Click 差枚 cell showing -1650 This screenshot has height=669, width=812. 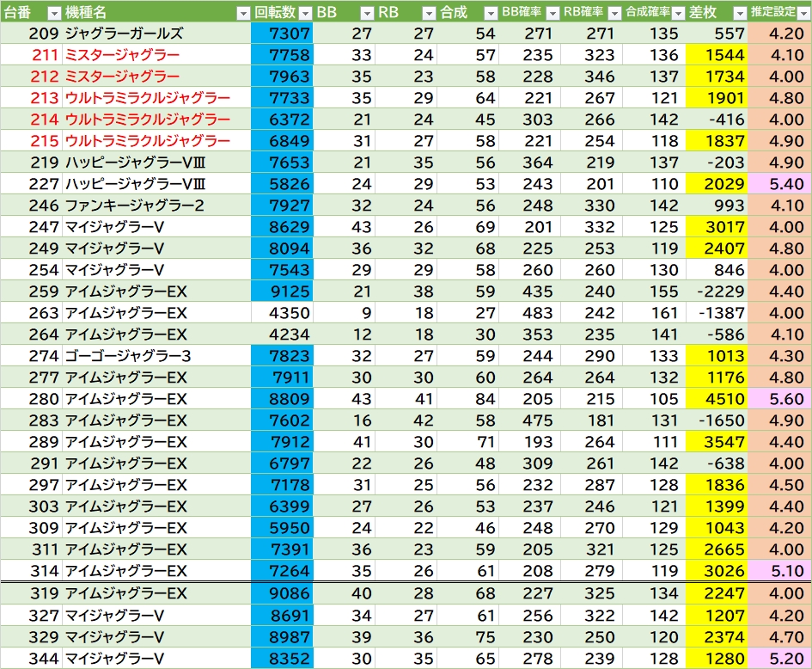tap(717, 420)
